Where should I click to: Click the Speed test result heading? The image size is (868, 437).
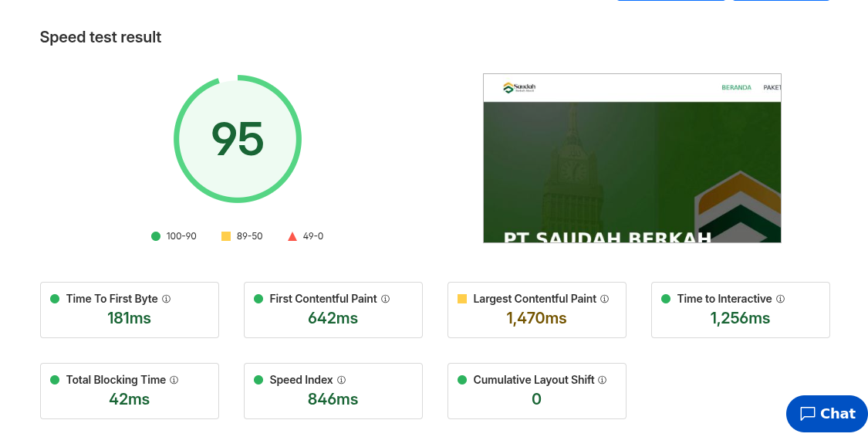101,37
